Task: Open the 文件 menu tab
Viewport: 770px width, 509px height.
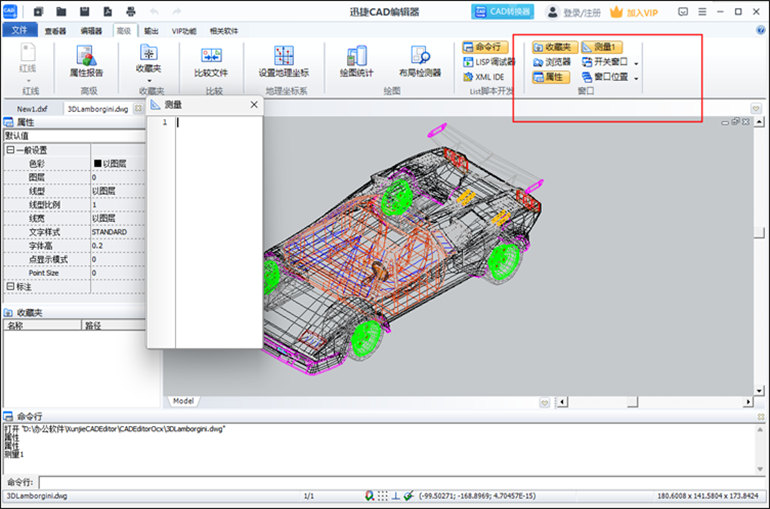Action: 19,30
